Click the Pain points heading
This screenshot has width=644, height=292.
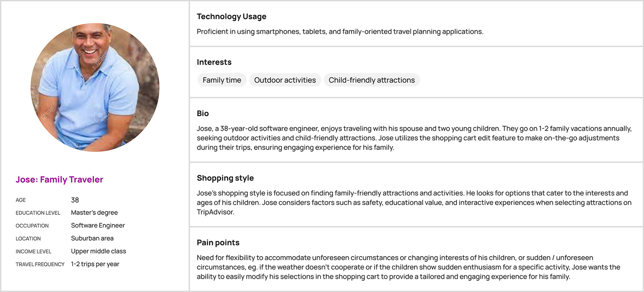(x=218, y=243)
